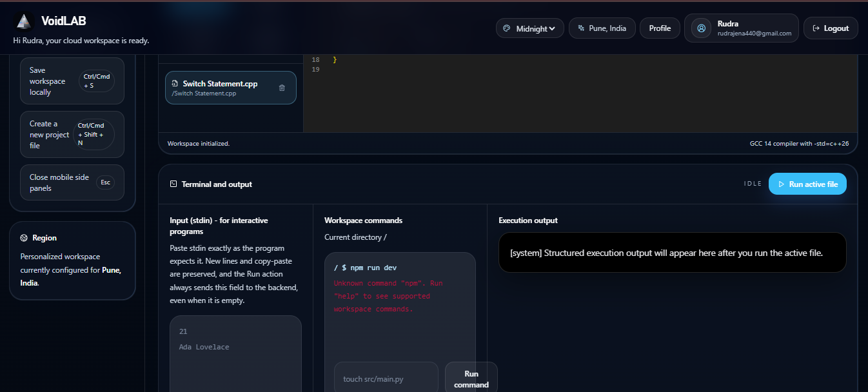Click the "/Switch Statement.cpp" file path text
Image resolution: width=868 pixels, height=392 pixels.
click(x=204, y=93)
